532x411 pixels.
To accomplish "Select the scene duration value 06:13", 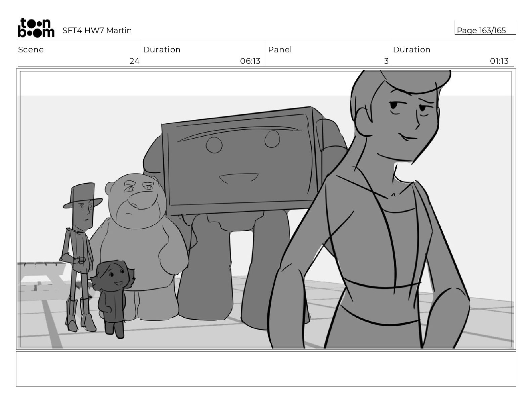I will tap(250, 61).
